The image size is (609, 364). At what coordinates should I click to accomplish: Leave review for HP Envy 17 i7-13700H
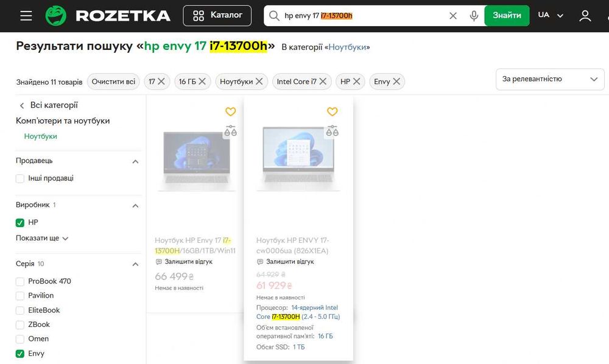coord(184,262)
